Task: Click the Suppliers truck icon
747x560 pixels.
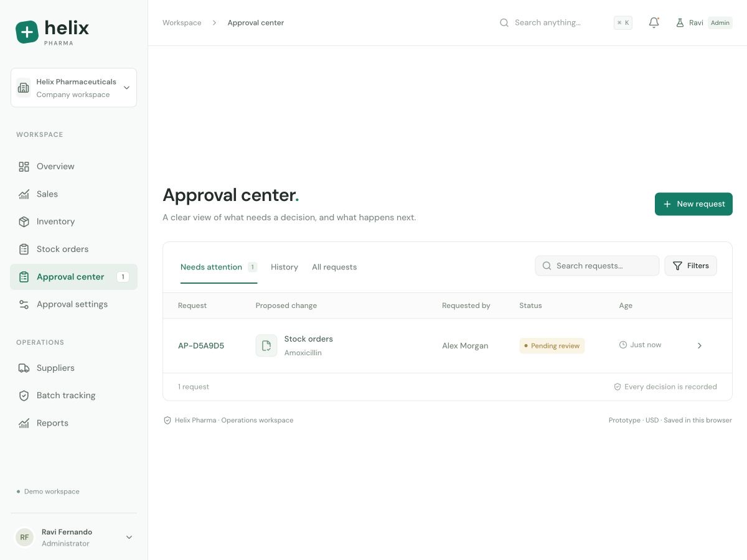Action: [24, 368]
